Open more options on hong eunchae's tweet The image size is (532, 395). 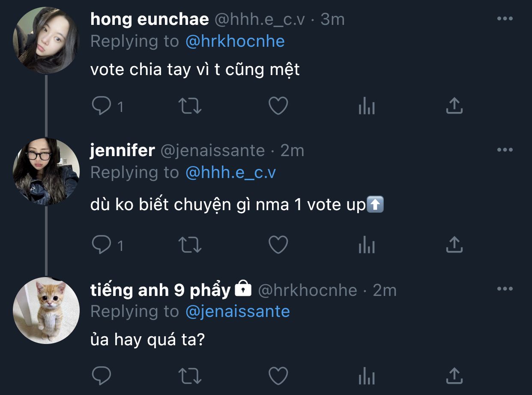point(505,19)
